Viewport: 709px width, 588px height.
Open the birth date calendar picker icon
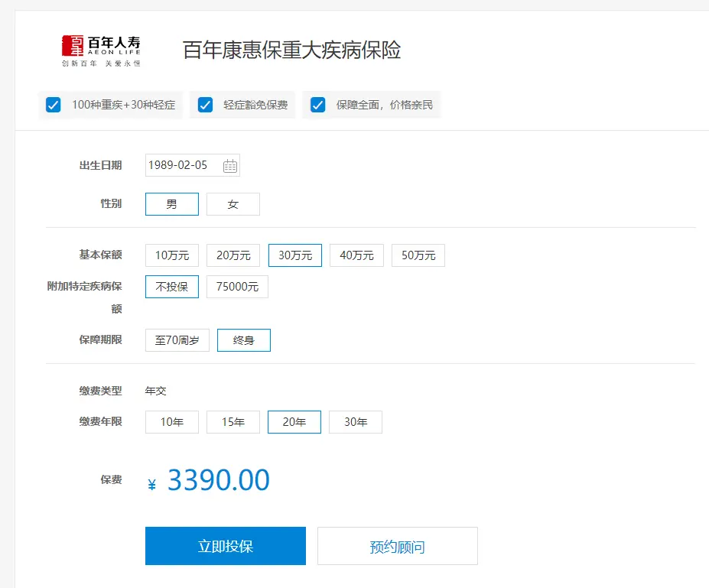coord(230,164)
